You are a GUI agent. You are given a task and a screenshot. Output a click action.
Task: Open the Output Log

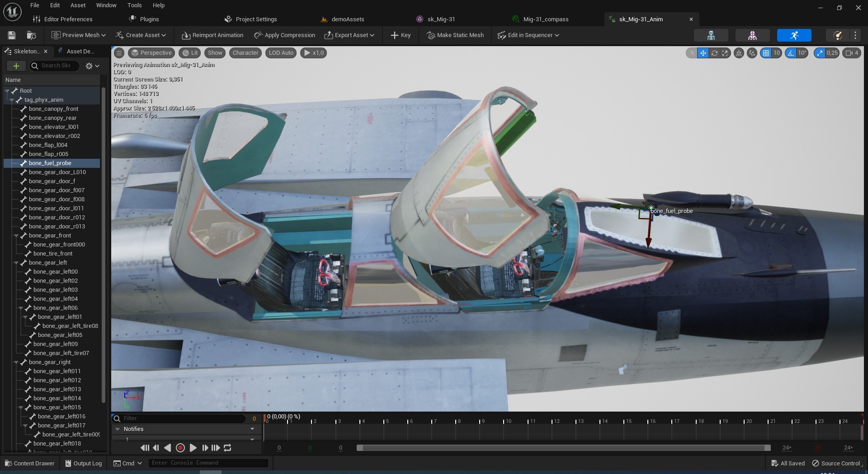point(84,463)
